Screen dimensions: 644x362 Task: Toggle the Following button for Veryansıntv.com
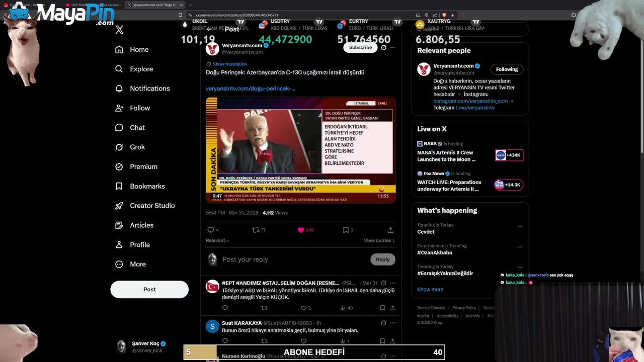click(507, 69)
